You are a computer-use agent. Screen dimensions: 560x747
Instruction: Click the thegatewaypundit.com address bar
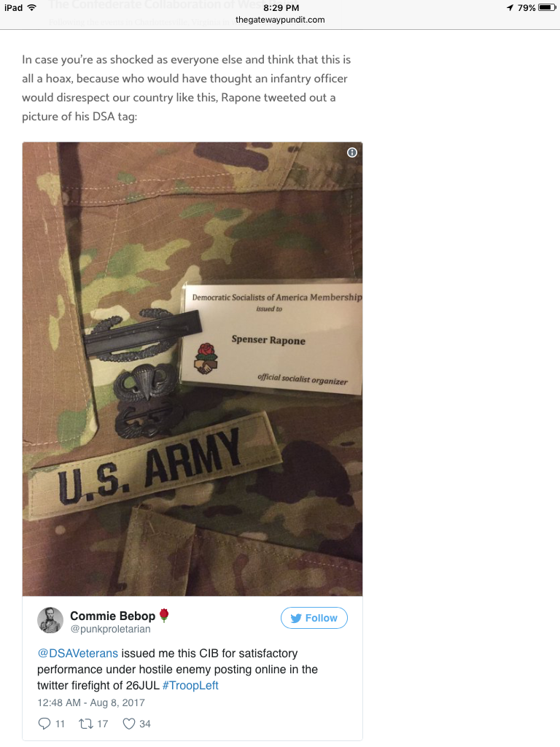280,20
